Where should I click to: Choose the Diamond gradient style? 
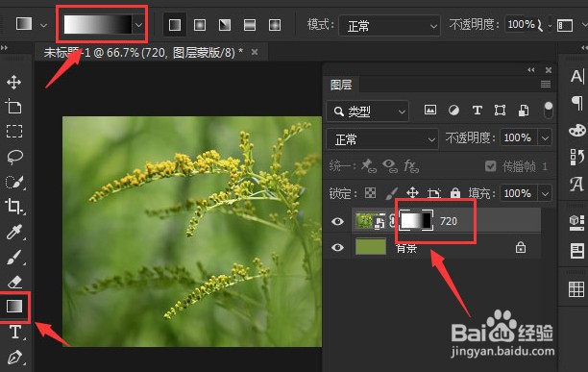tap(275, 25)
